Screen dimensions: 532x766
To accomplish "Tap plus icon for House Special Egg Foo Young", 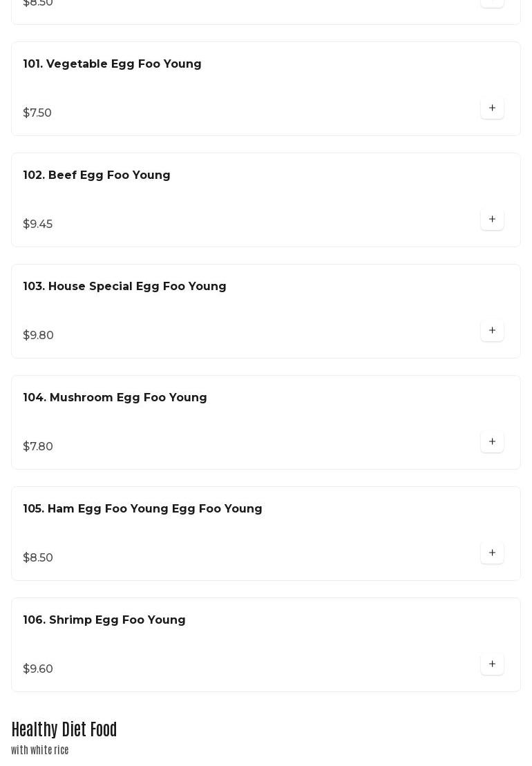I will tap(492, 331).
